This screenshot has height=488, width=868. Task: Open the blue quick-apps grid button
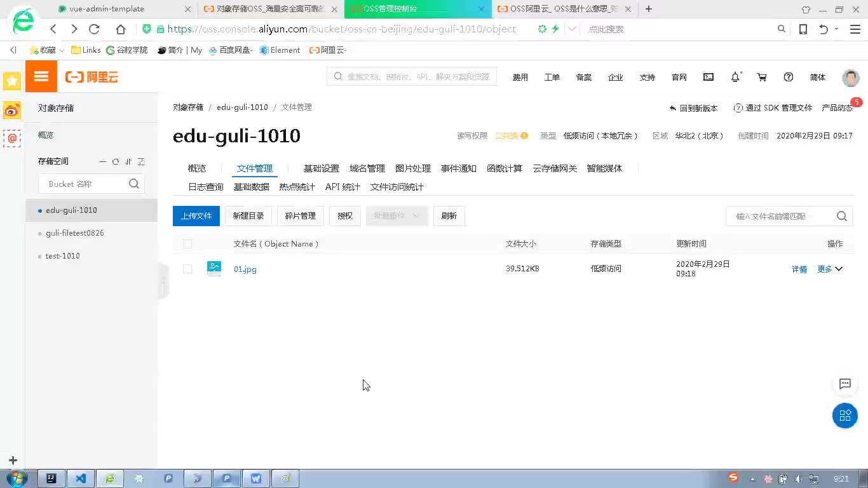(845, 416)
